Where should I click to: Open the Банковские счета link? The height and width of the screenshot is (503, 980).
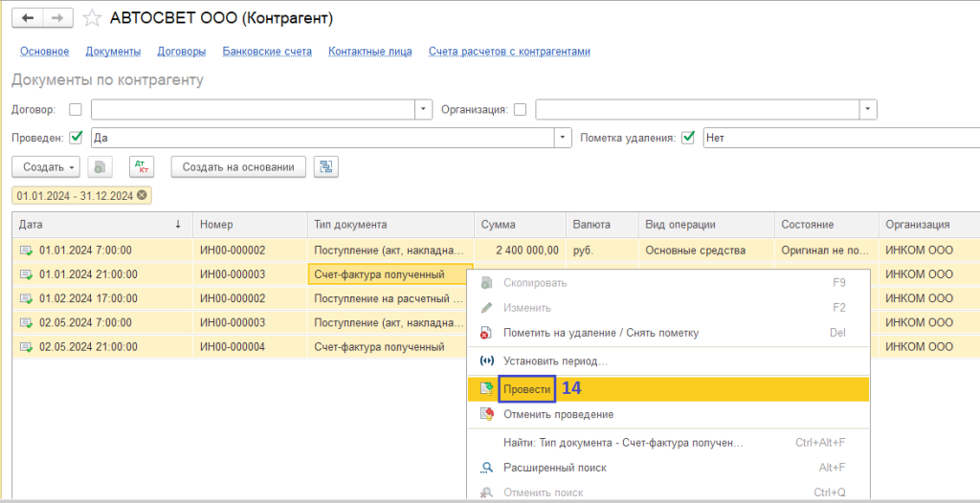point(267,52)
